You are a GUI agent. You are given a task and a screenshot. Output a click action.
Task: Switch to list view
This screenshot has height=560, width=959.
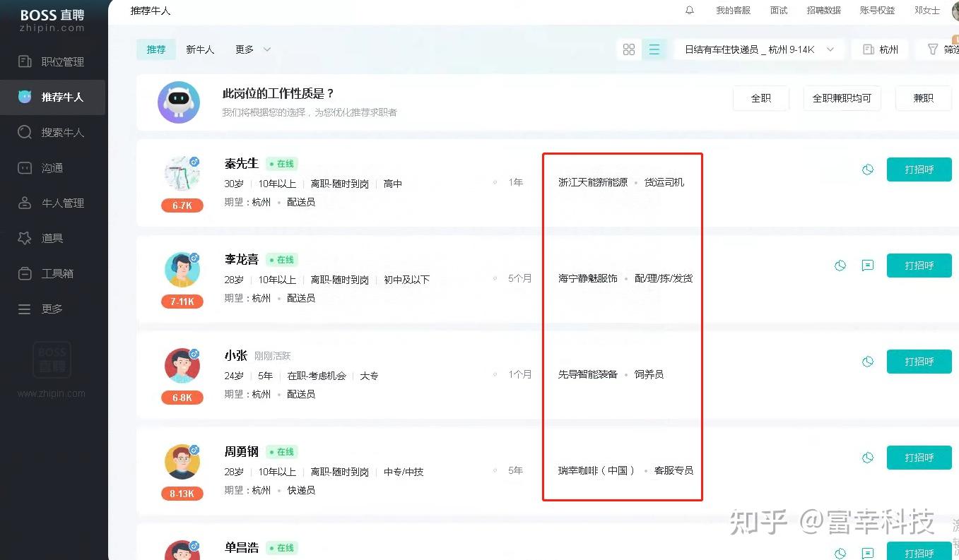(x=654, y=49)
